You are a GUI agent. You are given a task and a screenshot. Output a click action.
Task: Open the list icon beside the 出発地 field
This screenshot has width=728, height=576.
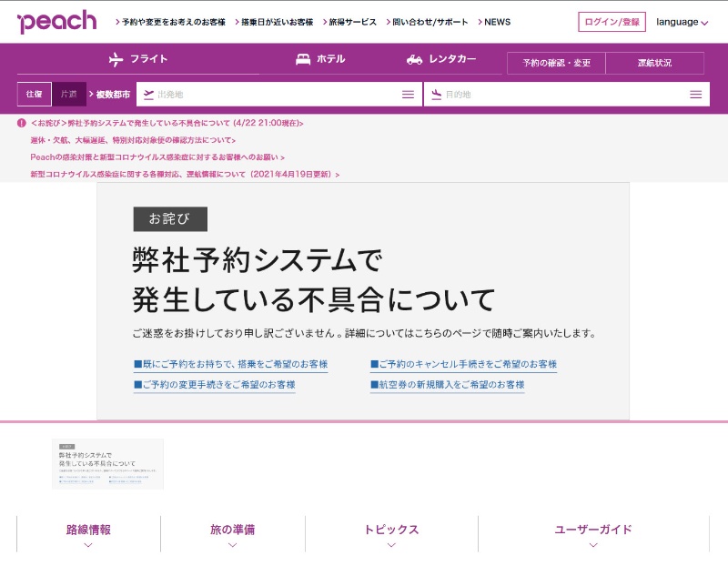[x=408, y=94]
